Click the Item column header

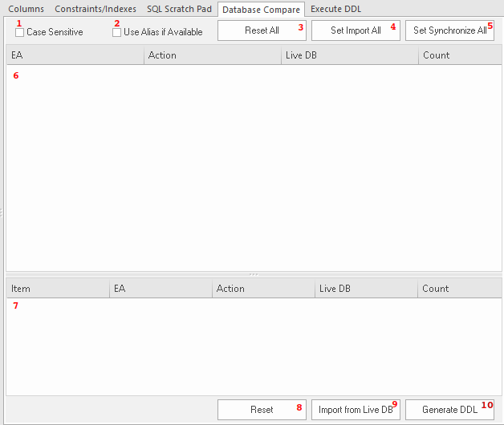pos(57,289)
